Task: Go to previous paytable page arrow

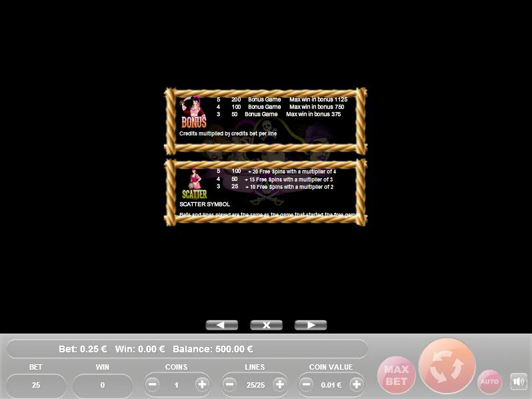Action: [x=222, y=325]
